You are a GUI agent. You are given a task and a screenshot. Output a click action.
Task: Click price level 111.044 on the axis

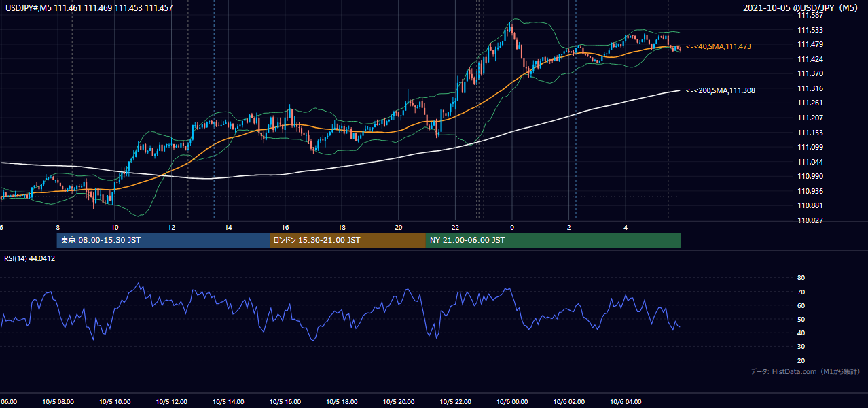810,162
